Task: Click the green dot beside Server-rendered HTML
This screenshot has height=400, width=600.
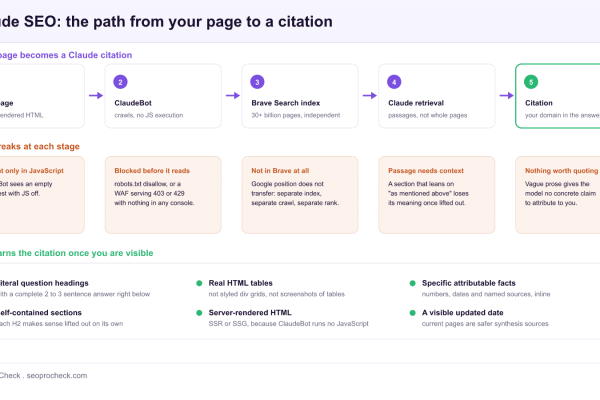Action: coord(199,313)
